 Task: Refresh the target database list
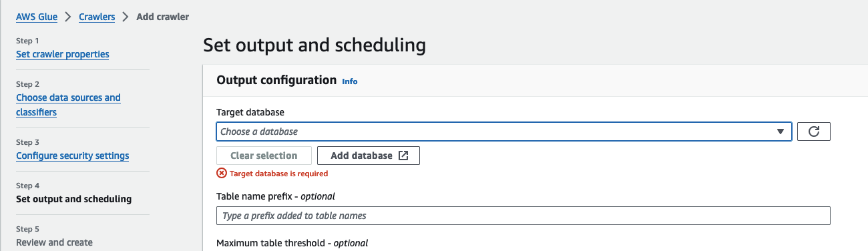pos(814,132)
